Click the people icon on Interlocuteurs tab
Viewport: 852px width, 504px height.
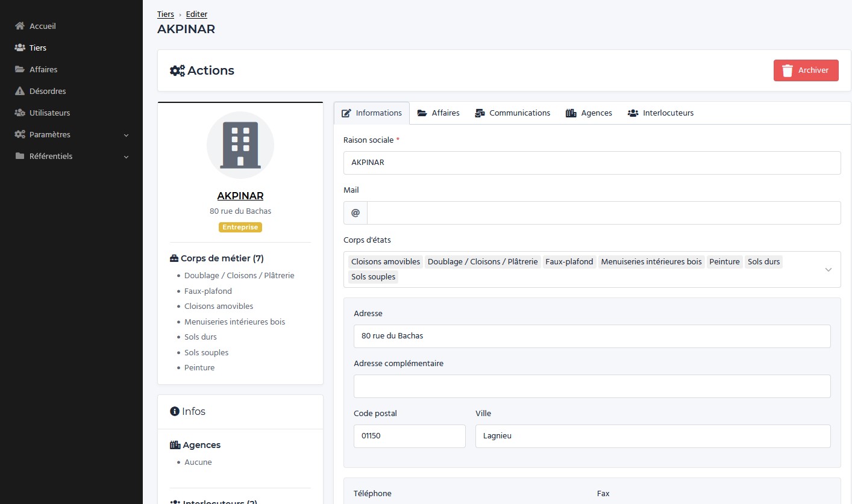pos(633,113)
